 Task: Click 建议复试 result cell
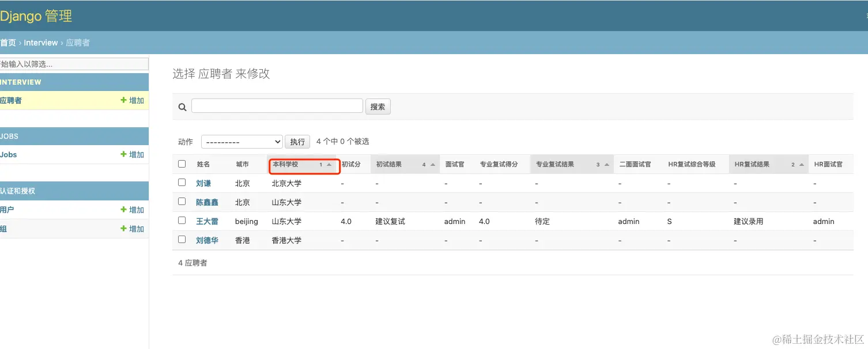point(390,221)
